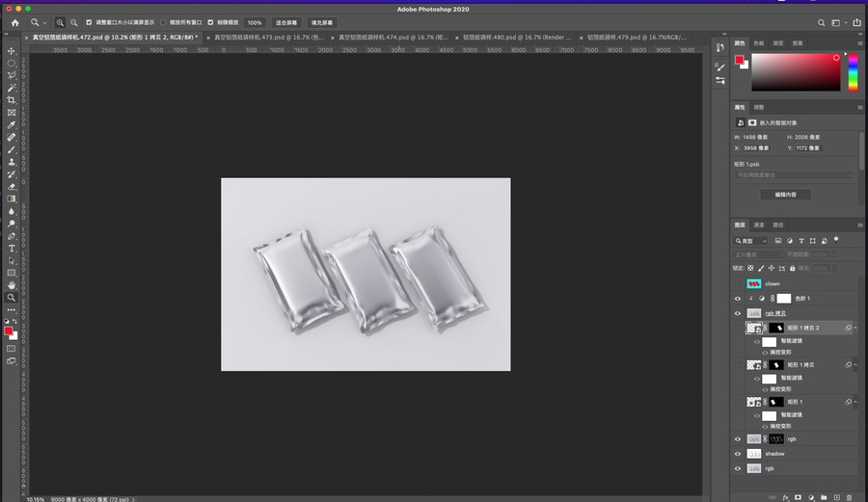Toggle scrubby zoom checkbox
Viewport: 868px width, 502px height.
point(210,23)
